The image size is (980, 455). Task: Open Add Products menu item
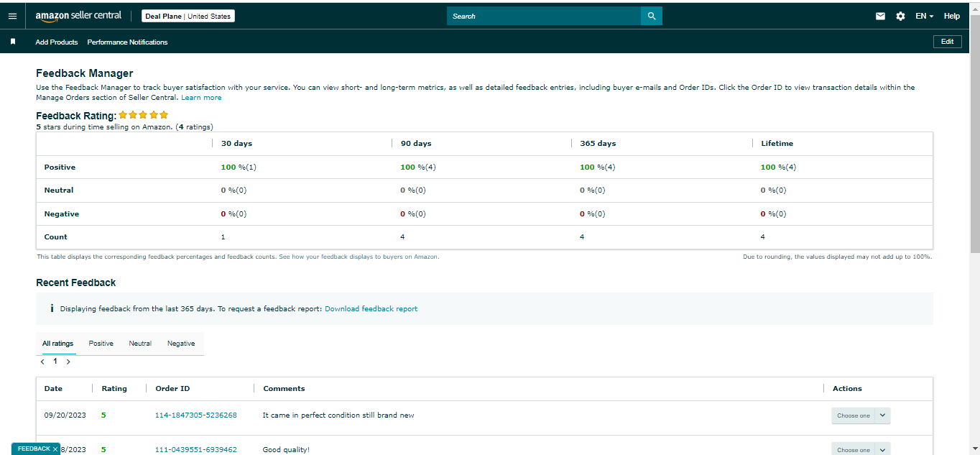(x=57, y=42)
